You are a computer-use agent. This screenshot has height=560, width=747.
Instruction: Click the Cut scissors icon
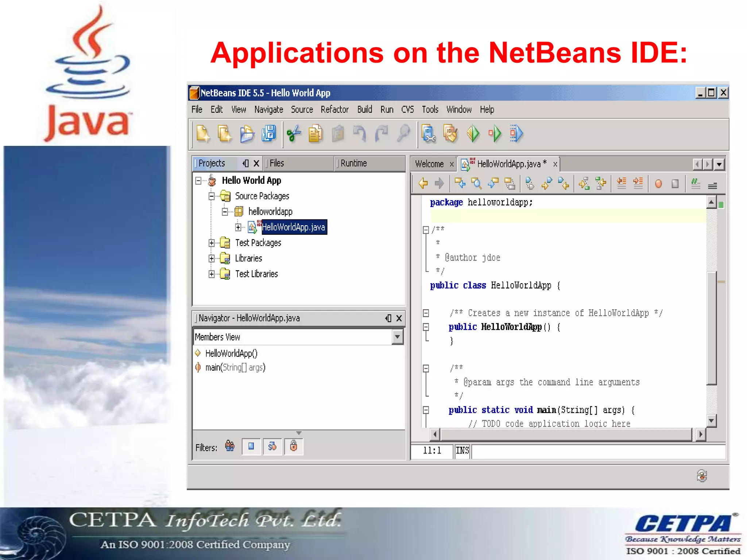point(294,133)
